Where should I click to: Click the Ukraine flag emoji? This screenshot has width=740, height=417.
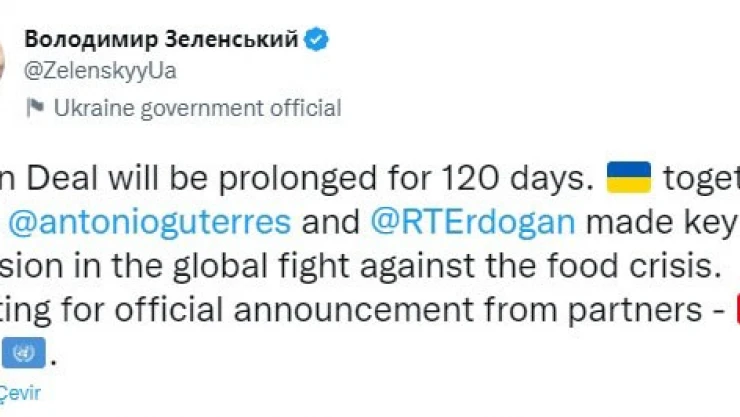click(x=630, y=180)
